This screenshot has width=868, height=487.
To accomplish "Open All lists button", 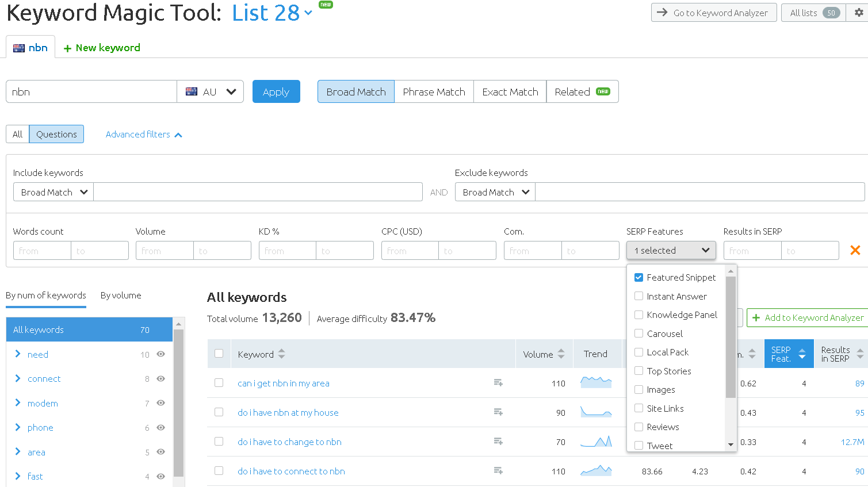I will [x=813, y=13].
